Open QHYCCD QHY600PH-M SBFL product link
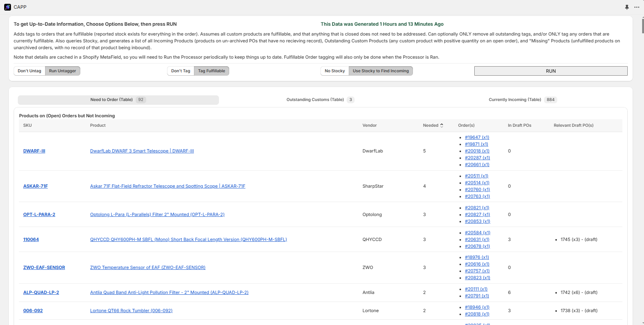 click(189, 239)
